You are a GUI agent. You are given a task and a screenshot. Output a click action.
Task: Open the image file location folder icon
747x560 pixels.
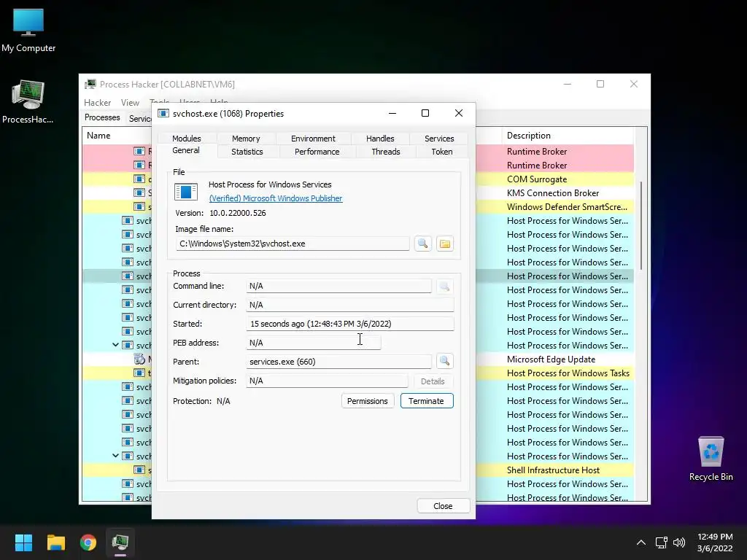pos(444,244)
